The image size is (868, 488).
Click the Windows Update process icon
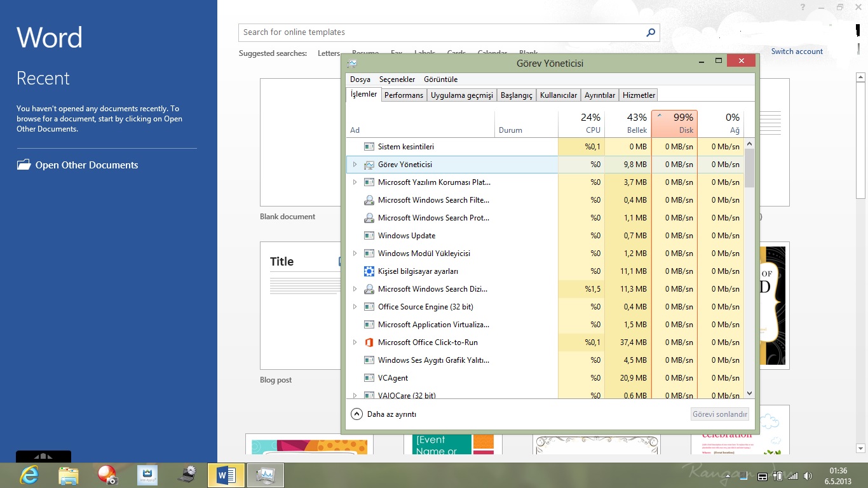(369, 236)
